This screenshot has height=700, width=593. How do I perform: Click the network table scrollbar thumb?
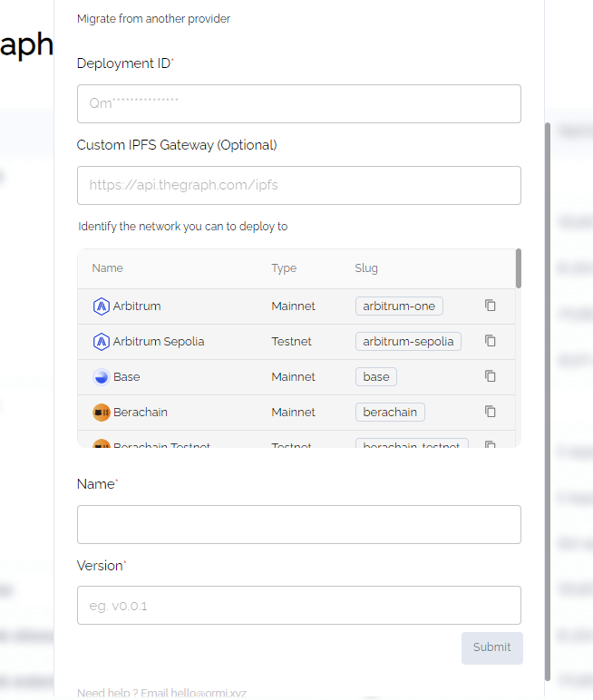pos(519,268)
